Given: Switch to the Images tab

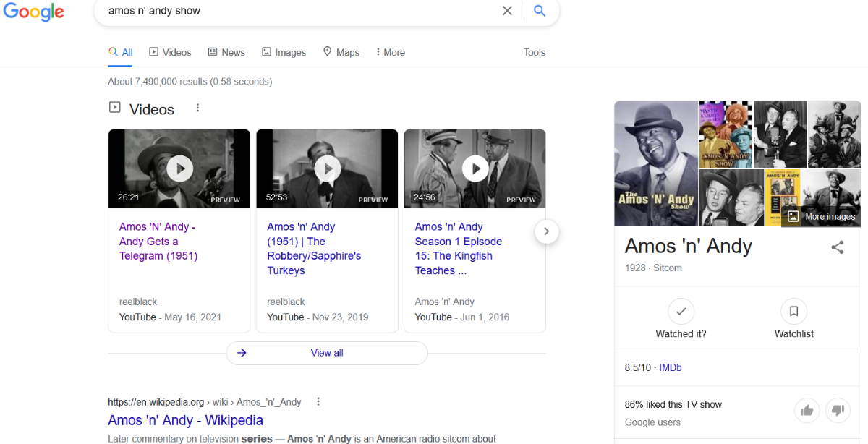Looking at the screenshot, I should [x=284, y=52].
